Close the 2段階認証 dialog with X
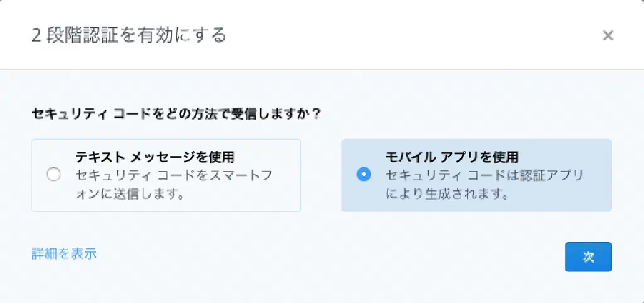The height and width of the screenshot is (303, 644). tap(608, 35)
